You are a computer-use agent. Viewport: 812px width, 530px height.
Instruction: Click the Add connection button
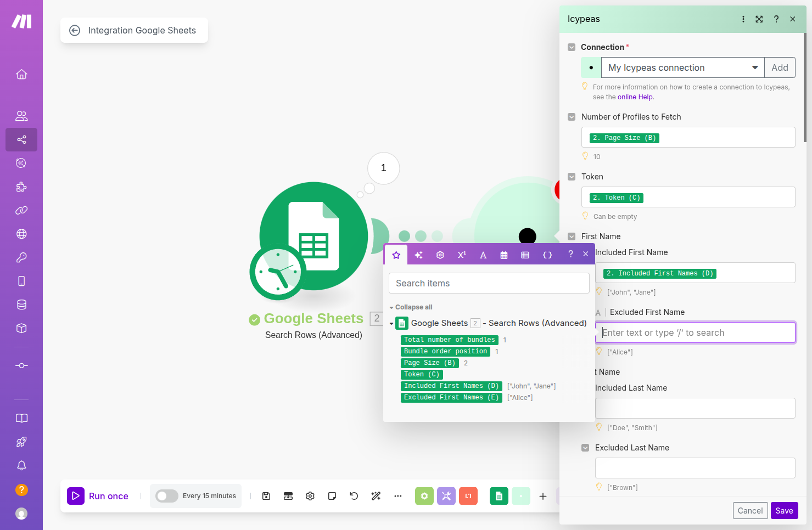click(780, 67)
